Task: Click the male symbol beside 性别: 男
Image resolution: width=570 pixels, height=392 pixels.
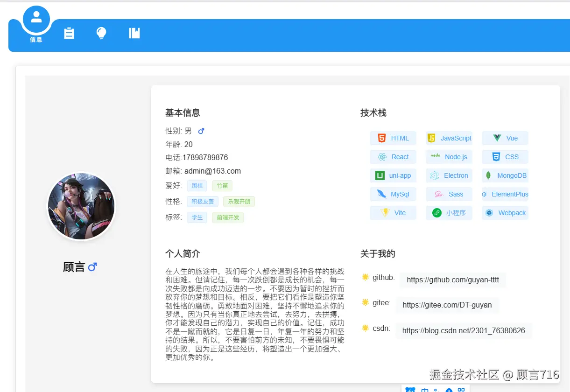Action: click(x=201, y=131)
